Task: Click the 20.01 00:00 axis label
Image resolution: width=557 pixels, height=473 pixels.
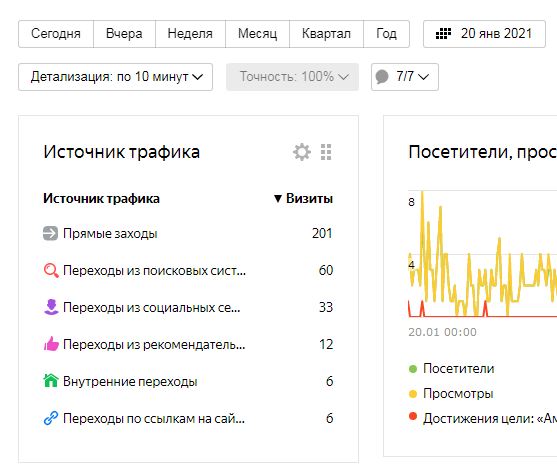Action: [442, 332]
